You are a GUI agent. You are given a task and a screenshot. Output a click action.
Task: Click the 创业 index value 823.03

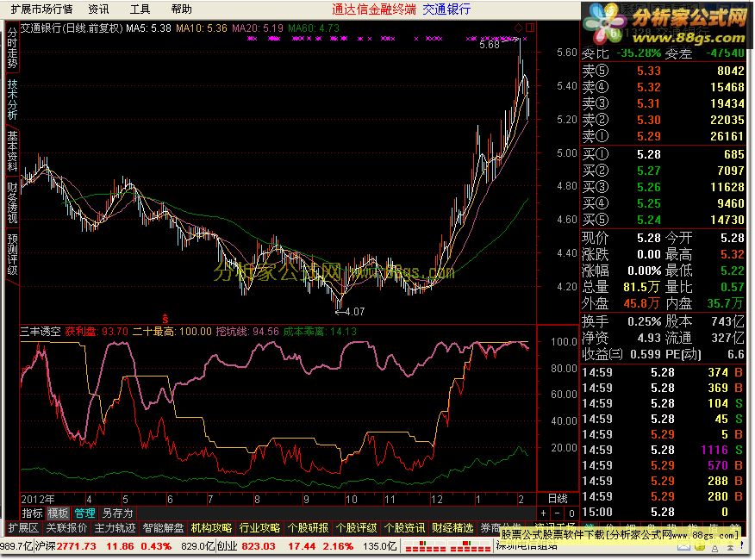point(259,546)
